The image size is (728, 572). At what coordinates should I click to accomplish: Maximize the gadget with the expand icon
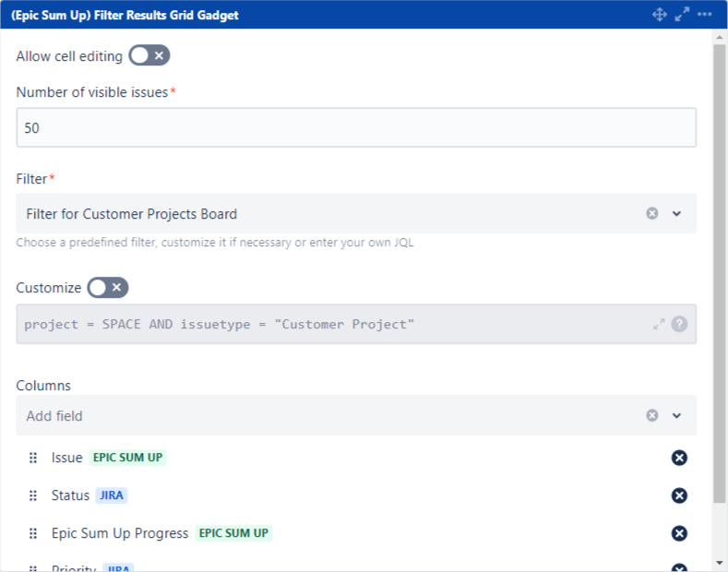pyautogui.click(x=682, y=15)
